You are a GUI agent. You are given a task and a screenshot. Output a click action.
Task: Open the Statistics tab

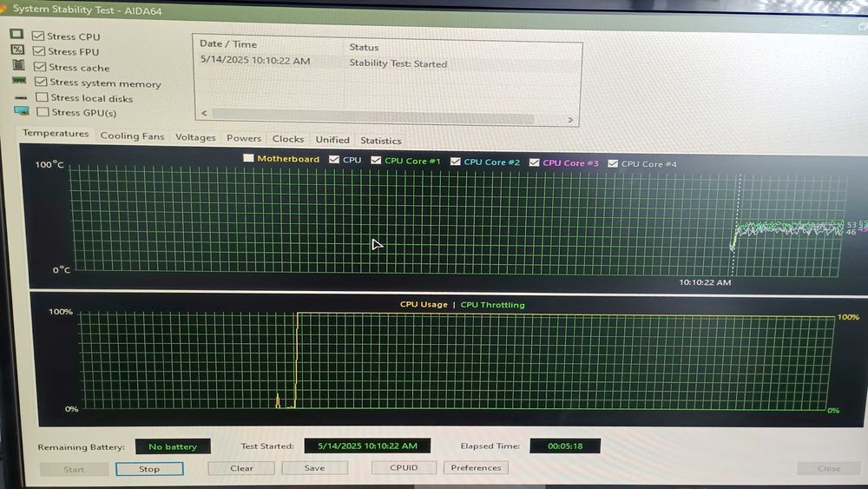(x=381, y=141)
